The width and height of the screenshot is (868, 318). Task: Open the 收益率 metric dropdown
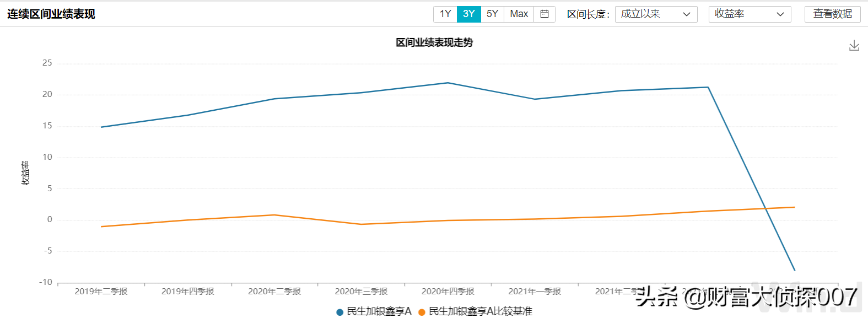click(x=750, y=14)
